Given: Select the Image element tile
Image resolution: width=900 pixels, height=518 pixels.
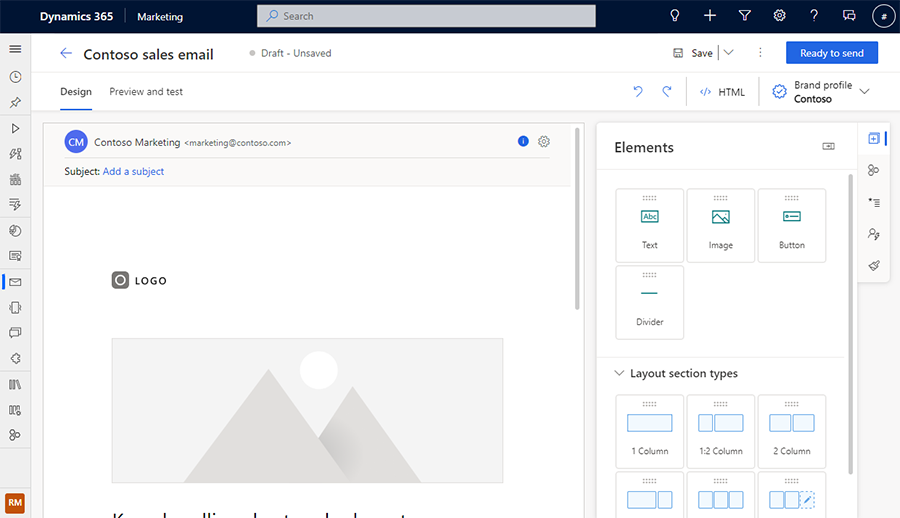Looking at the screenshot, I should [721, 225].
